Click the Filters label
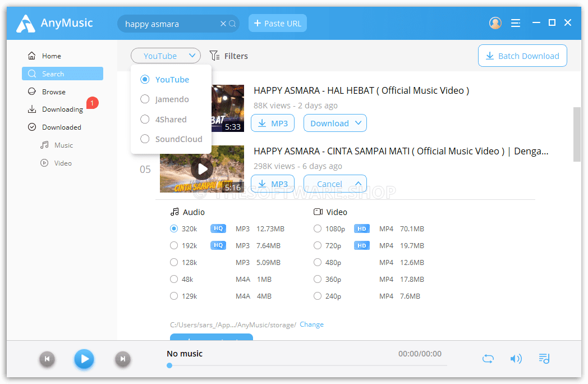The height and width of the screenshot is (384, 588). point(236,56)
